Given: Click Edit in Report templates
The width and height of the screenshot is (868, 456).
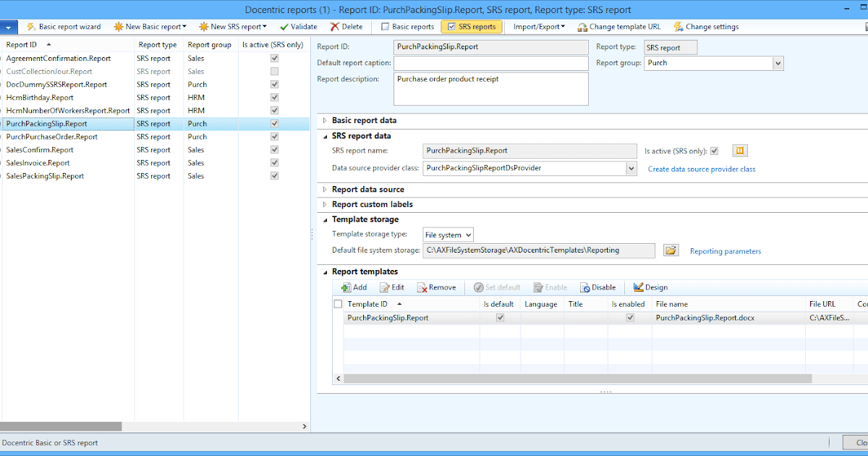Looking at the screenshot, I should 391,287.
